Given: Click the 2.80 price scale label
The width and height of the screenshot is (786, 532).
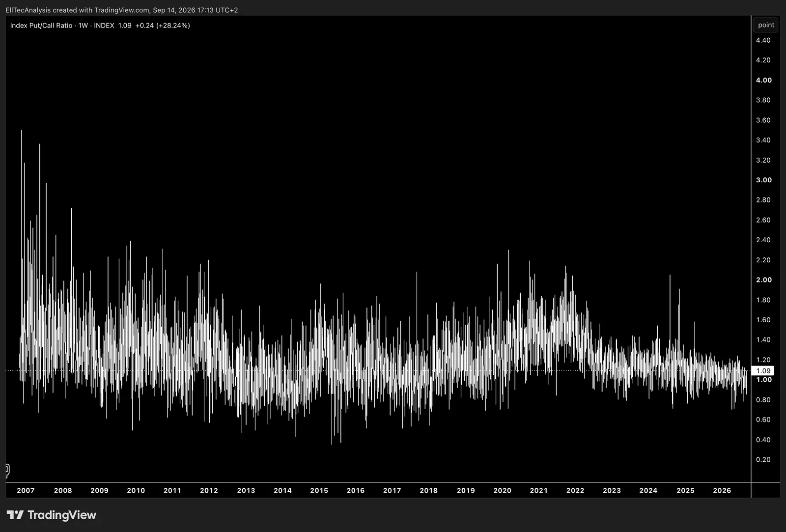Looking at the screenshot, I should point(763,200).
